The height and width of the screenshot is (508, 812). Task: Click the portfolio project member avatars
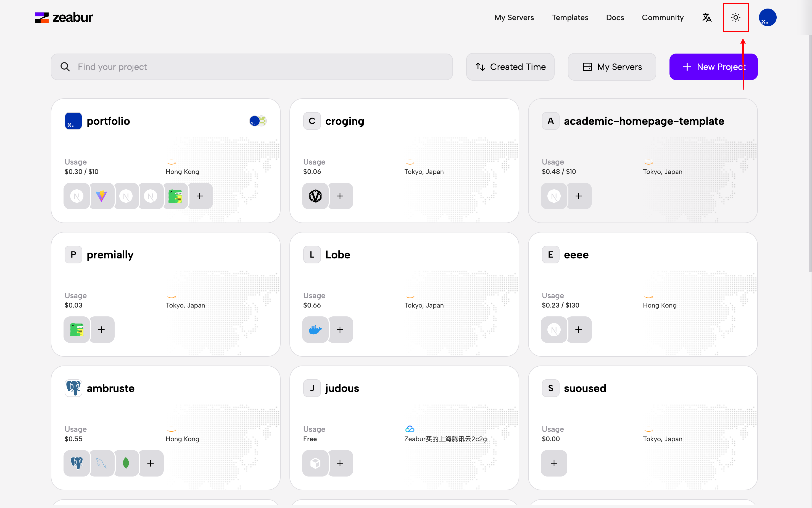(258, 121)
